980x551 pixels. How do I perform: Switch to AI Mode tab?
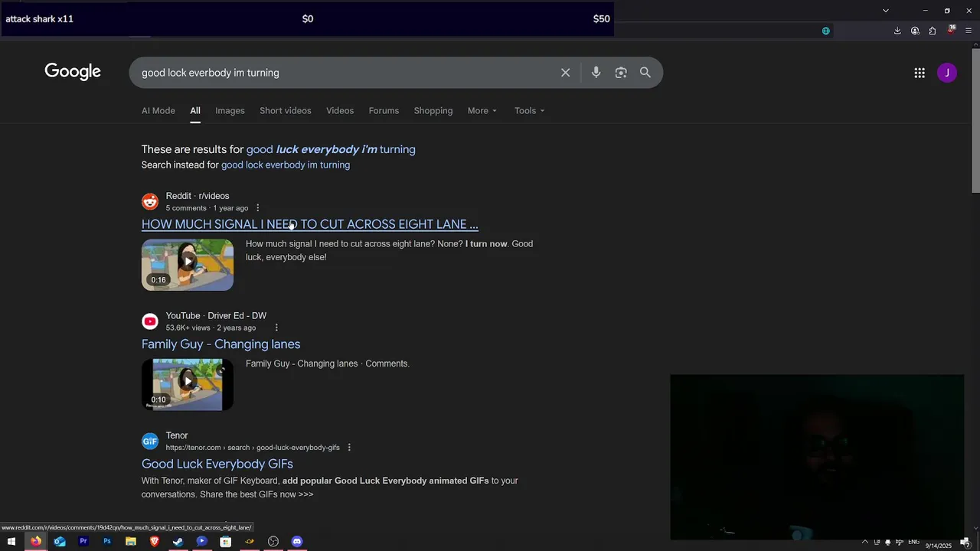tap(158, 111)
